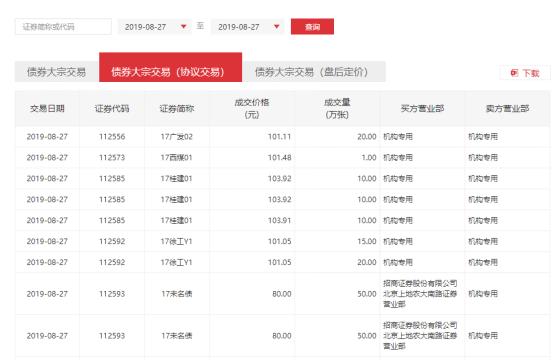
Task: Click the first 17未名债 row name
Action: pos(177,294)
